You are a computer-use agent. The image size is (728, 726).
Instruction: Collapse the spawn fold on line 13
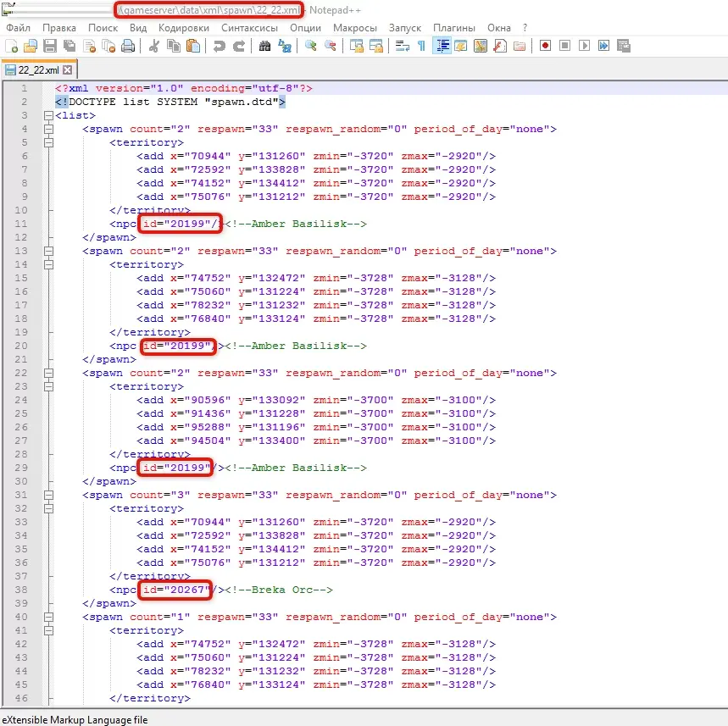[48, 251]
